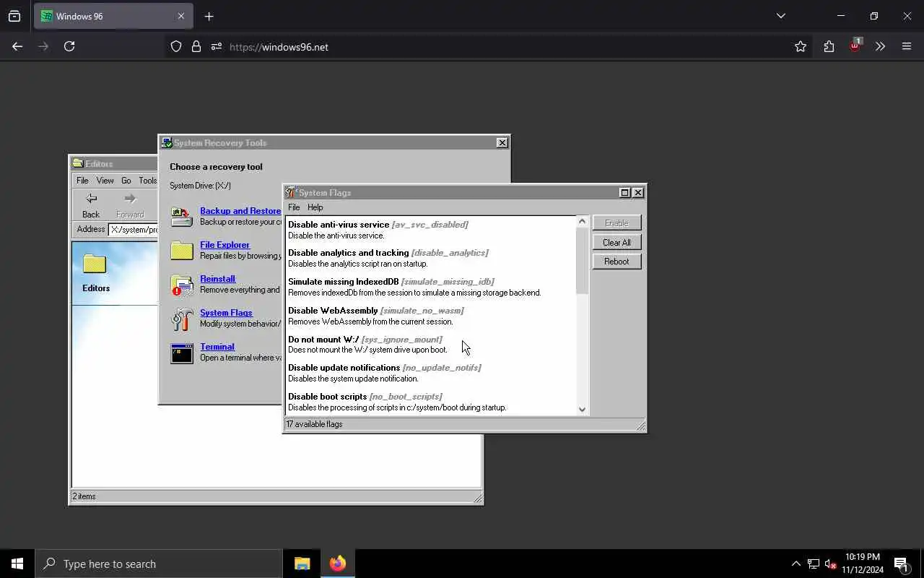This screenshot has width=924, height=578.
Task: Click the Clear All button
Action: [616, 243]
